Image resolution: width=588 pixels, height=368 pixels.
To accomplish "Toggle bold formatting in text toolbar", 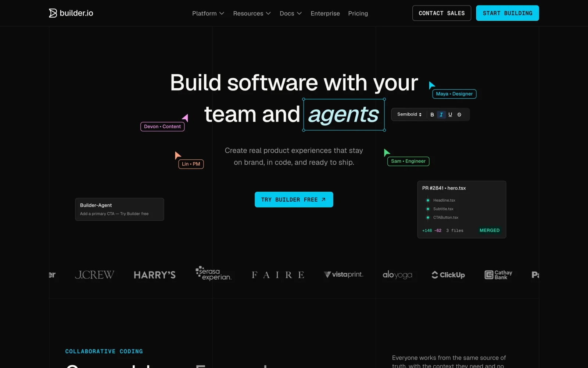I will click(x=432, y=114).
